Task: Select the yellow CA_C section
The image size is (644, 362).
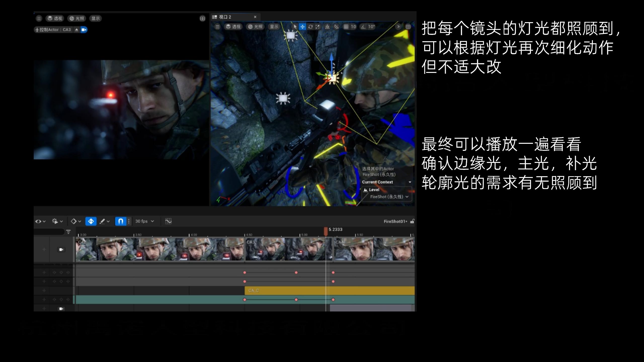Action: point(330,291)
